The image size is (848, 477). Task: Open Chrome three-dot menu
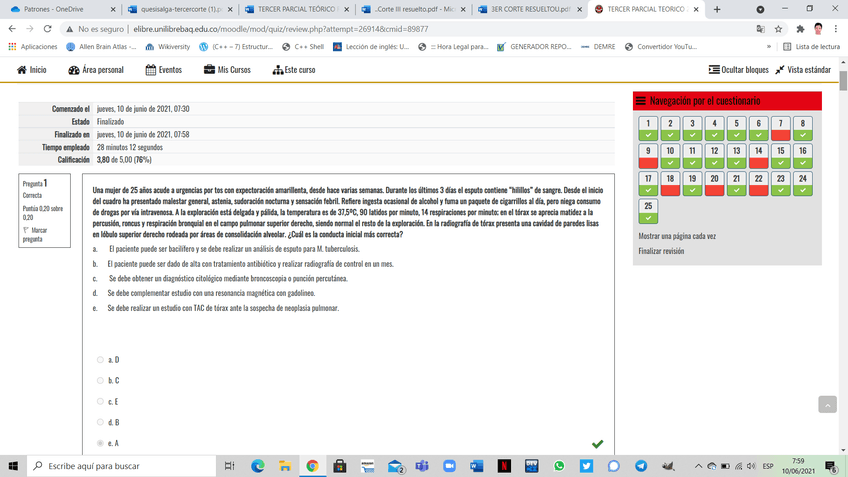pos(836,29)
